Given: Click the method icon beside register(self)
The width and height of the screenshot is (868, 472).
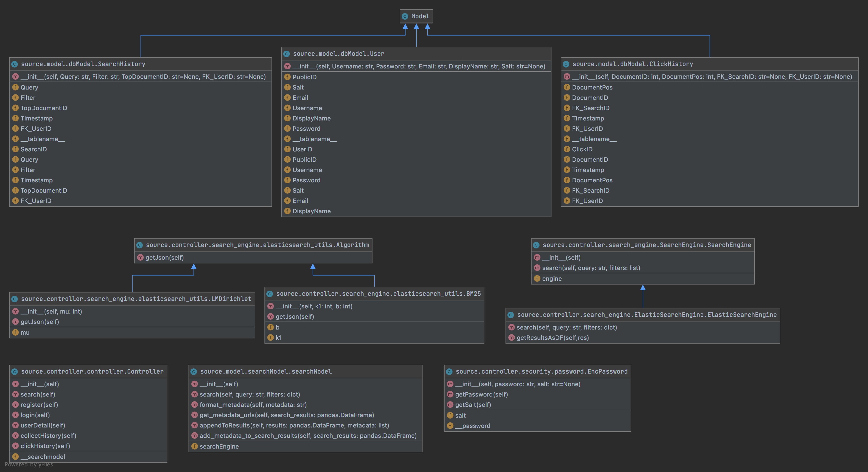Looking at the screenshot, I should point(15,404).
